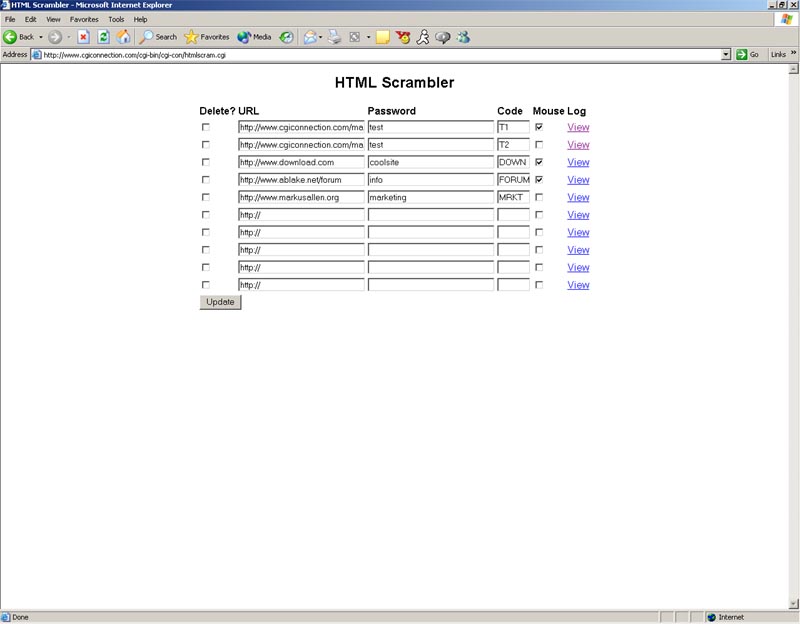Image resolution: width=800 pixels, height=624 pixels.
Task: Check Delete box for markusallen.org row
Action: pyautogui.click(x=206, y=197)
